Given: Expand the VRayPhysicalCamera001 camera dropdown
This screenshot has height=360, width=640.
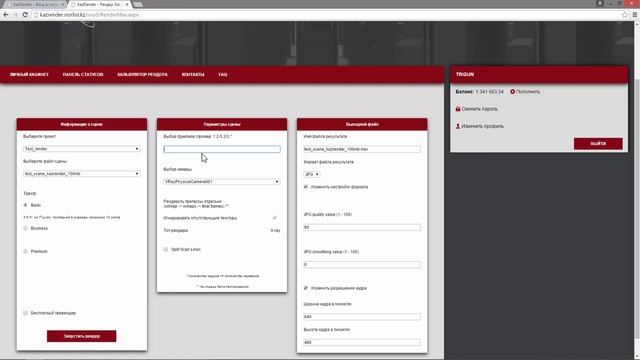Looking at the screenshot, I should [x=222, y=182].
